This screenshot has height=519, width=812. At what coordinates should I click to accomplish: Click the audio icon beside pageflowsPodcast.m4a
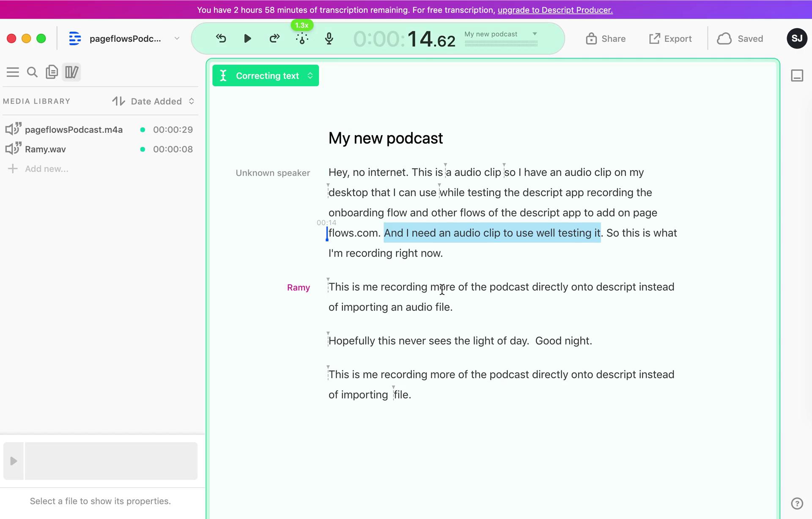pyautogui.click(x=13, y=128)
